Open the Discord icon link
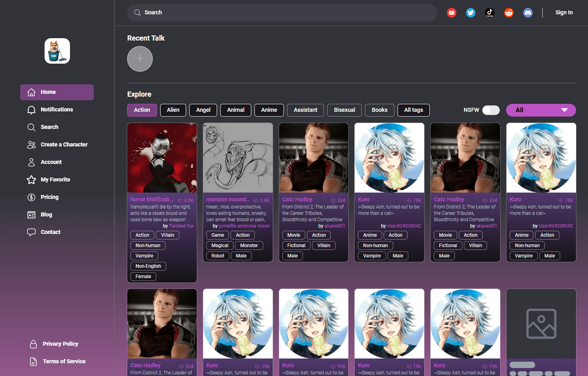This screenshot has width=588, height=376. (x=528, y=13)
